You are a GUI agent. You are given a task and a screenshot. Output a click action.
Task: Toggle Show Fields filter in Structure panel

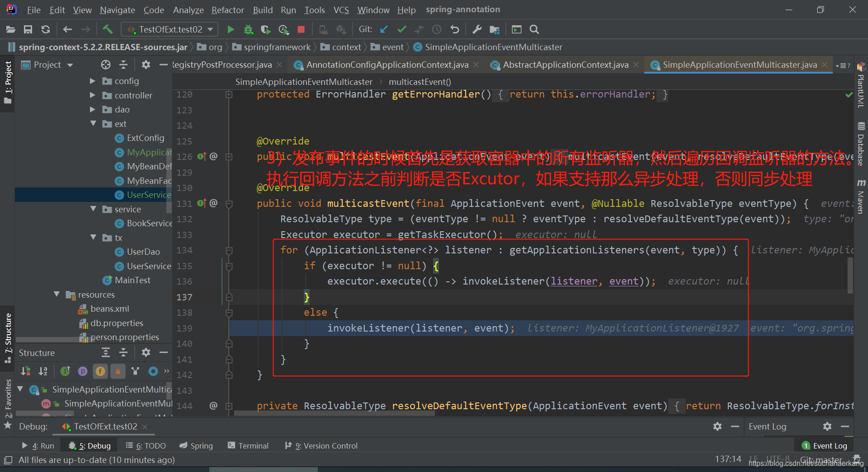[100, 371]
